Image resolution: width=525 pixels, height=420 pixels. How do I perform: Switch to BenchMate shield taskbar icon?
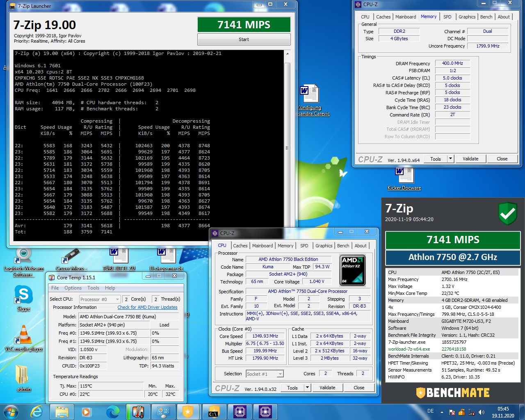[x=188, y=411]
